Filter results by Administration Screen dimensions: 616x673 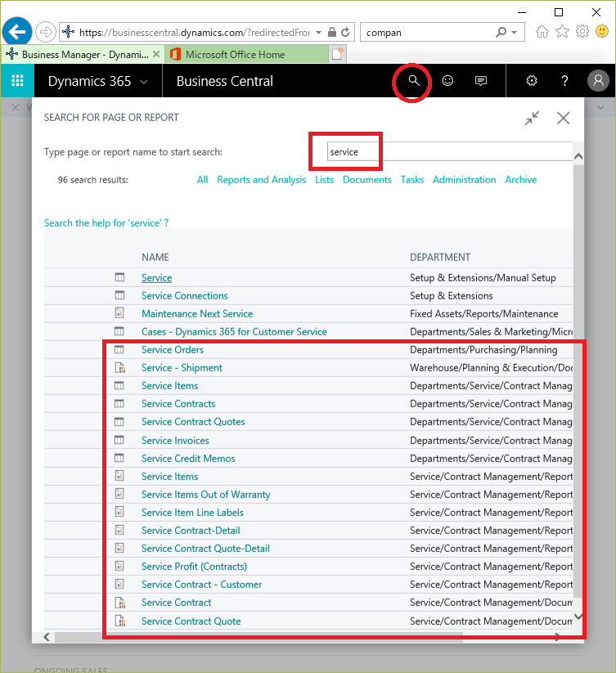tap(464, 180)
